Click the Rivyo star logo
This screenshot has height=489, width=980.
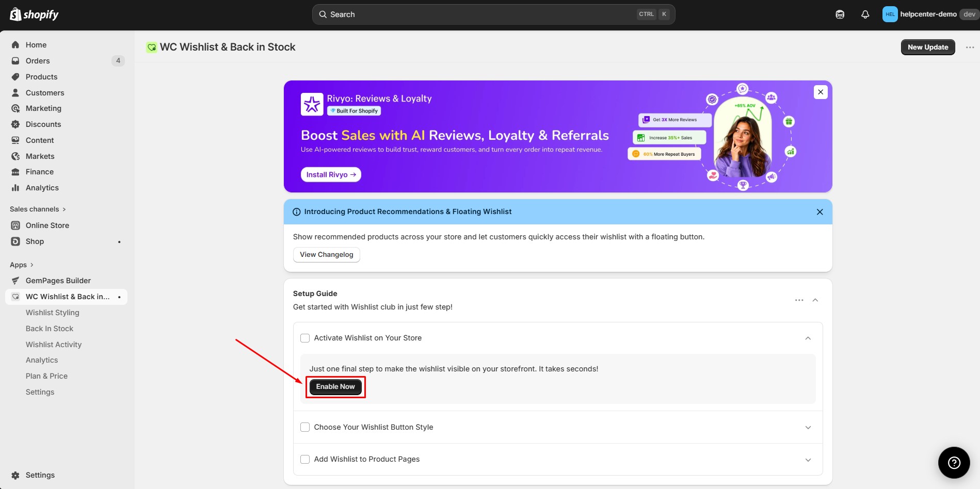click(x=312, y=105)
